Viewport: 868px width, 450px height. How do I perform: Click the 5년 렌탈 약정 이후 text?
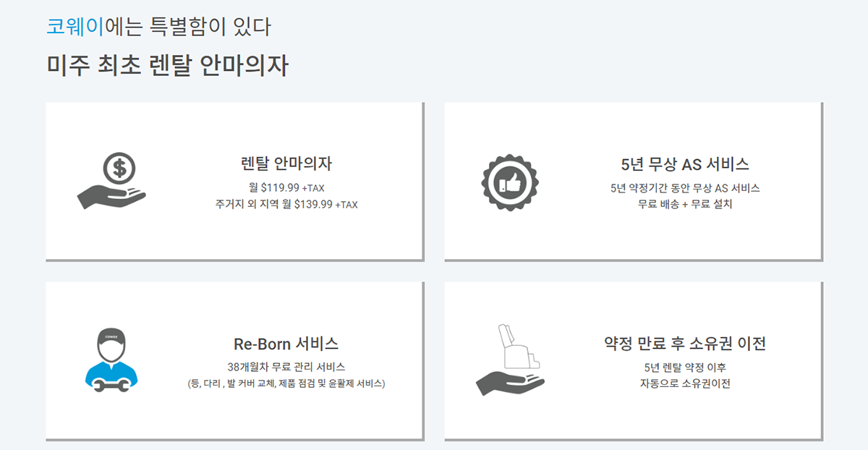coord(685,367)
